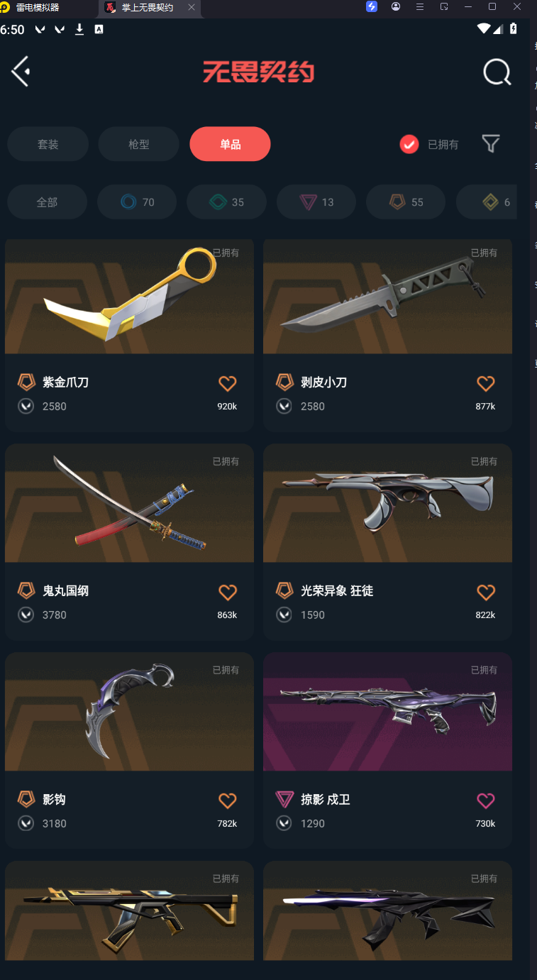
Task: Favorite the 影钩 heart icon
Action: click(227, 801)
